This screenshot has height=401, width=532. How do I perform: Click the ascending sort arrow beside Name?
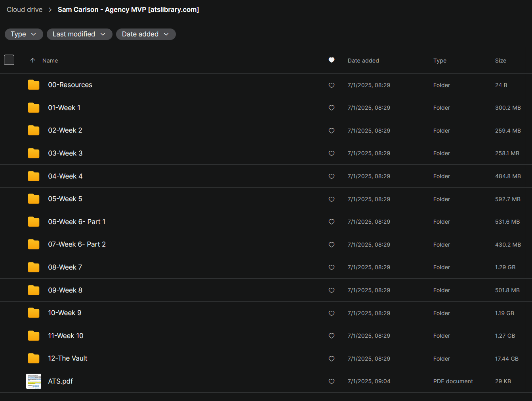click(33, 60)
